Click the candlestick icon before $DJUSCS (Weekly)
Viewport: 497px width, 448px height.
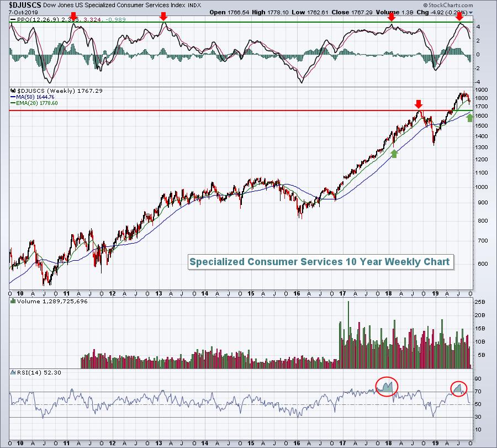pos(13,91)
